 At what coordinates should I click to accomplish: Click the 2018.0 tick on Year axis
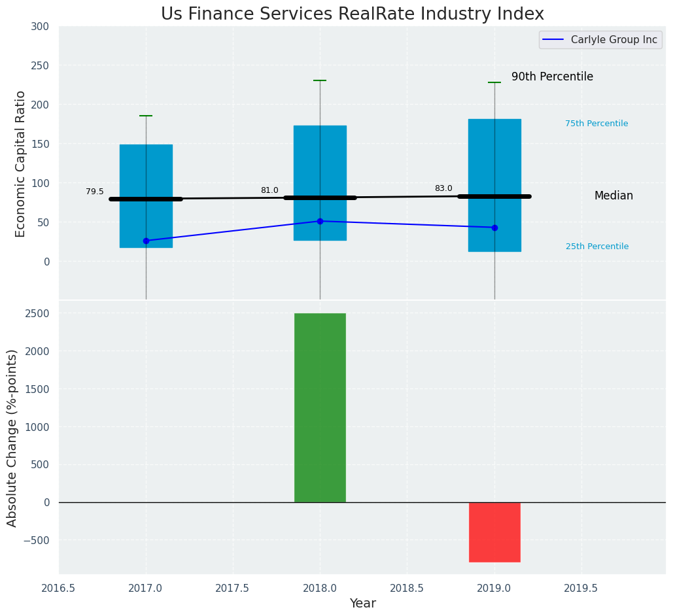pyautogui.click(x=320, y=588)
